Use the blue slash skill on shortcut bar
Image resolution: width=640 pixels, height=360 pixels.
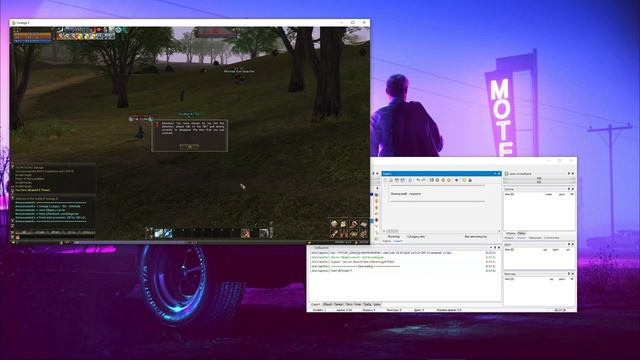(x=168, y=233)
